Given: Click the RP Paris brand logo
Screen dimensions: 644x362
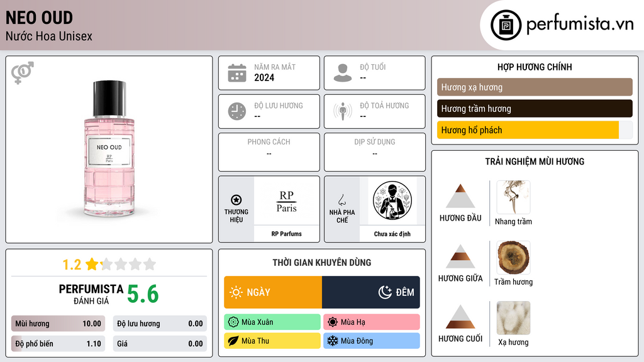Looking at the screenshot, I should pyautogui.click(x=286, y=201).
